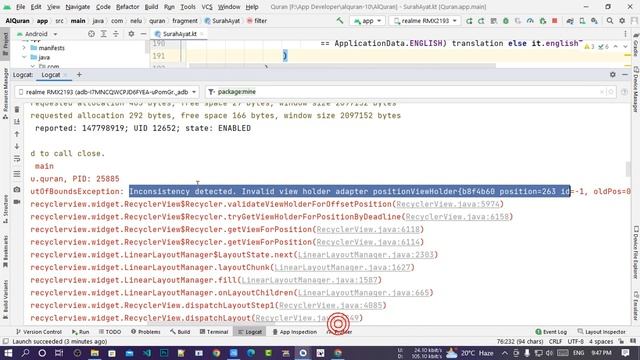Click Attach Debugger to Android Process icon
The image size is (640, 360).
(x=542, y=20)
